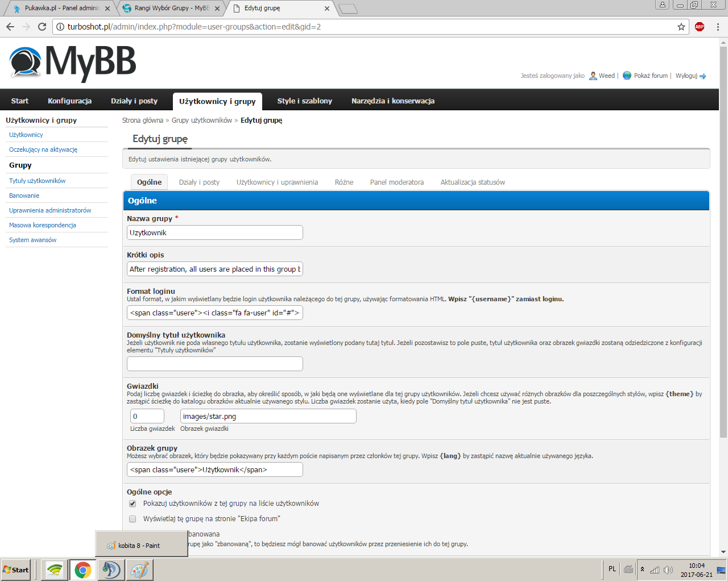Click the Pokaż forum globe icon
728x582 pixels.
[627, 76]
